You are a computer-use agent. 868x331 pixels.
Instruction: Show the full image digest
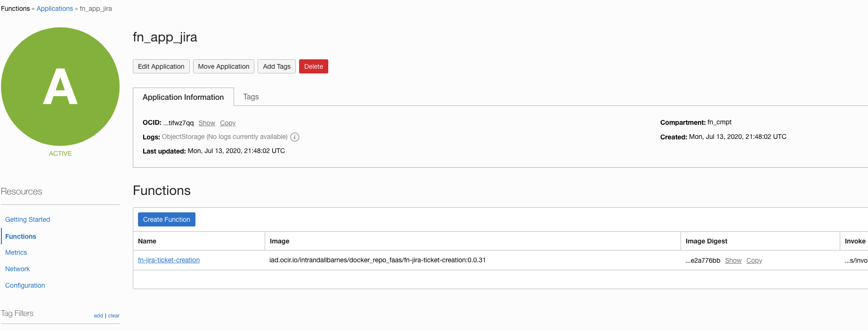(x=733, y=260)
